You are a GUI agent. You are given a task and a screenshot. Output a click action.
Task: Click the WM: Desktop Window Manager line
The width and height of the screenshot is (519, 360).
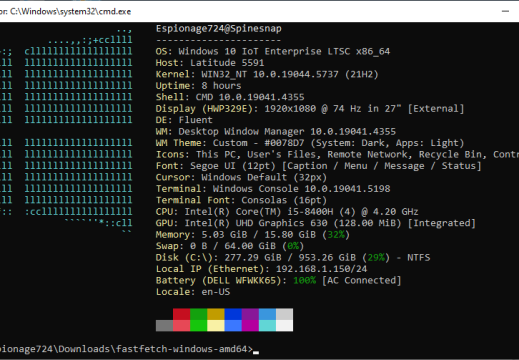click(276, 131)
